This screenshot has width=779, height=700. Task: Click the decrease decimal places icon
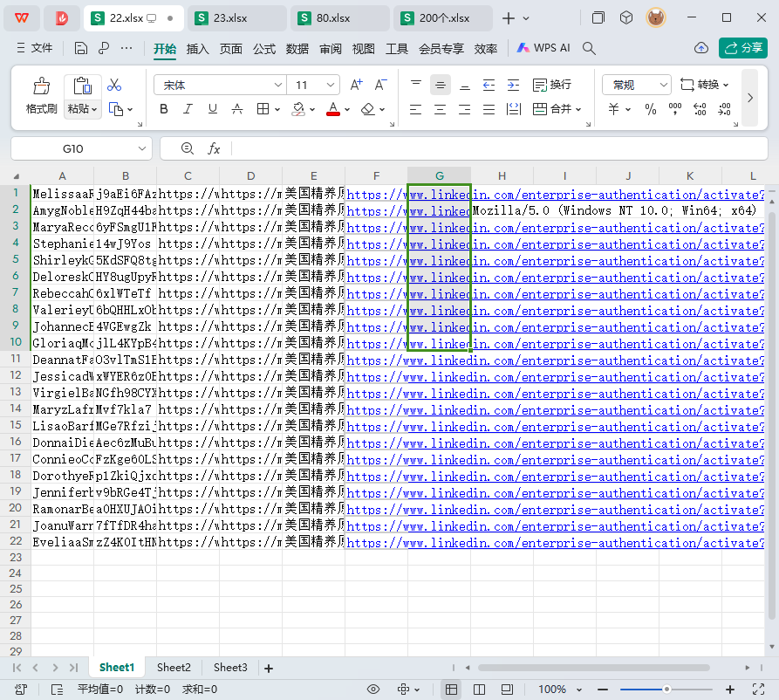pos(724,109)
